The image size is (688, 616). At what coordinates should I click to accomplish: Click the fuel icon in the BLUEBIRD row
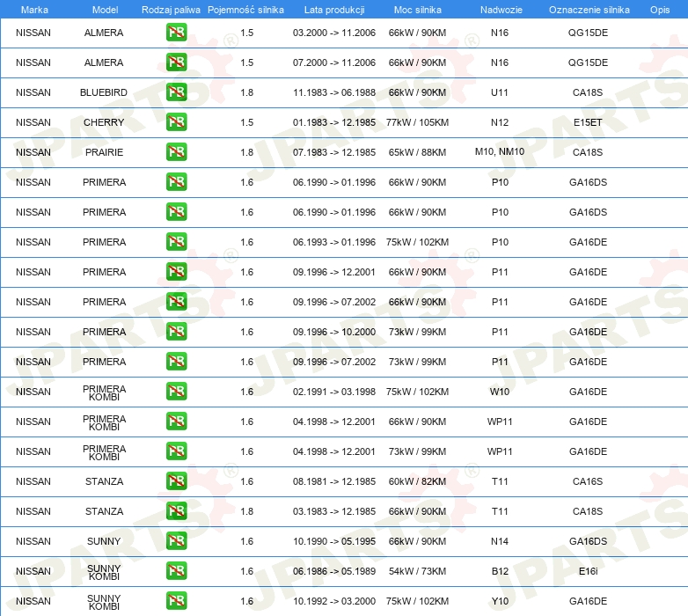click(x=176, y=92)
